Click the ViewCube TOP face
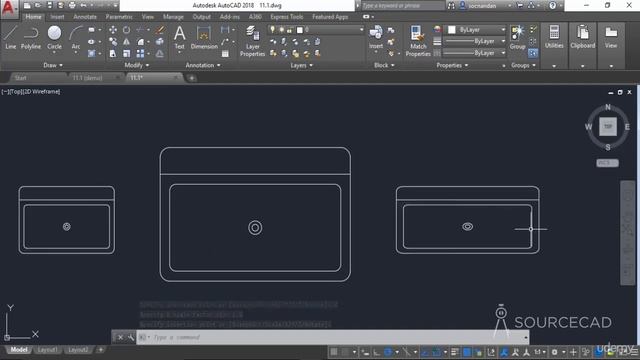This screenshot has width=640, height=360. coord(608,127)
